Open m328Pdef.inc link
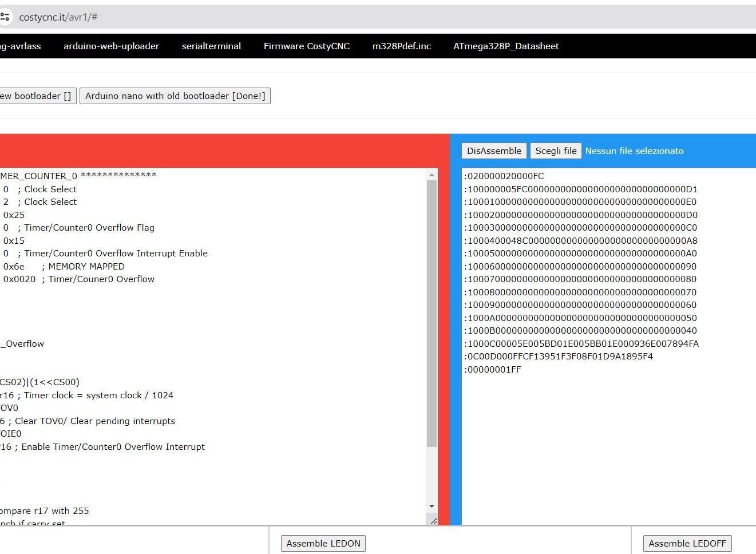 pos(402,46)
